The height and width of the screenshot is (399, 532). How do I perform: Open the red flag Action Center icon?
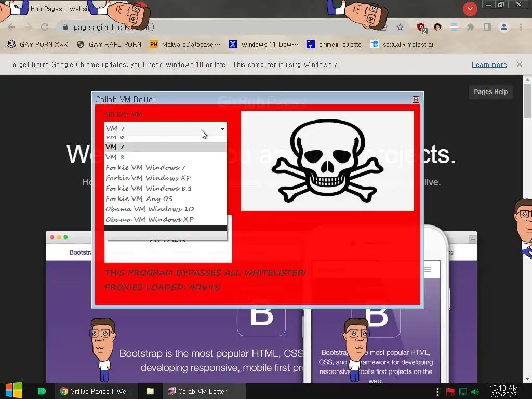pyautogui.click(x=450, y=392)
